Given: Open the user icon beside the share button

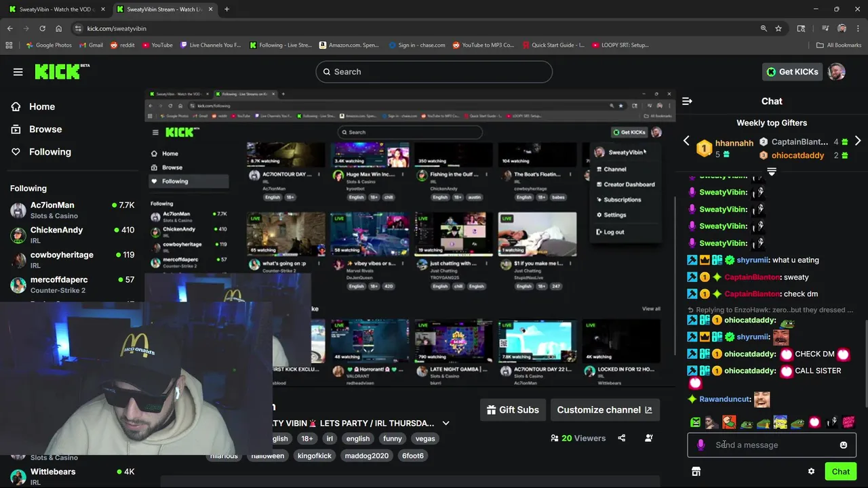Looking at the screenshot, I should point(649,439).
